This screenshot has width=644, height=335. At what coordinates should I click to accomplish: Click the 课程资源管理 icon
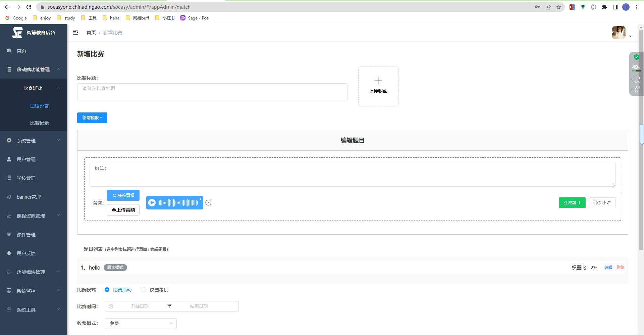pos(9,216)
